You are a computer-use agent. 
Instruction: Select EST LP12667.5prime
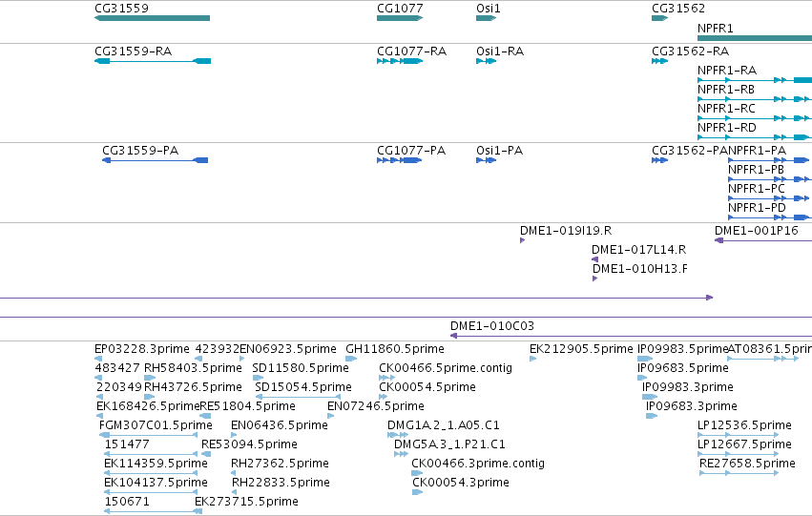pos(739,454)
